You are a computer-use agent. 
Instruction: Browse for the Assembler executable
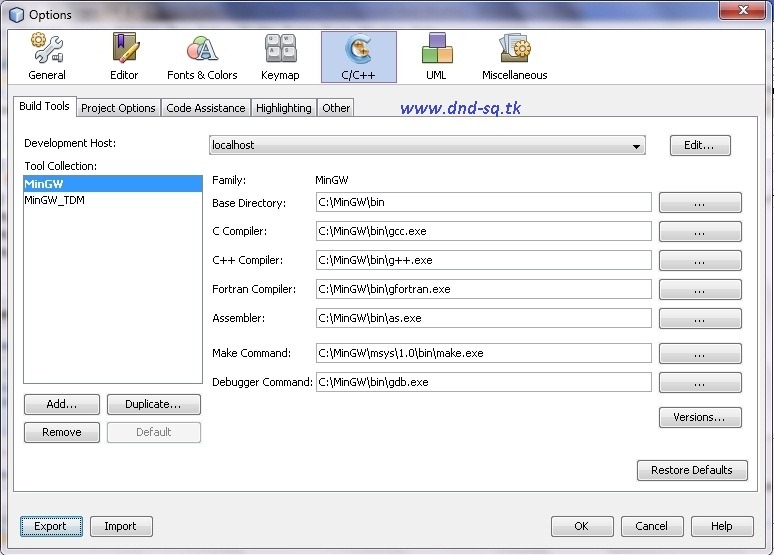(x=700, y=318)
